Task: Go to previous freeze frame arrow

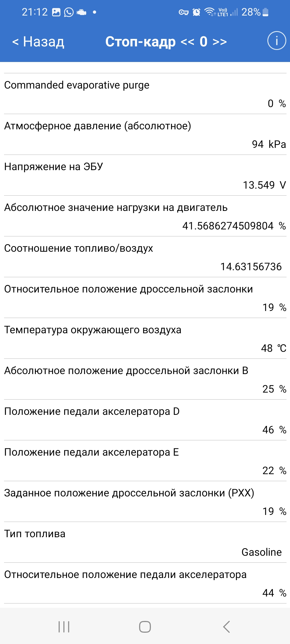Action: click(187, 42)
